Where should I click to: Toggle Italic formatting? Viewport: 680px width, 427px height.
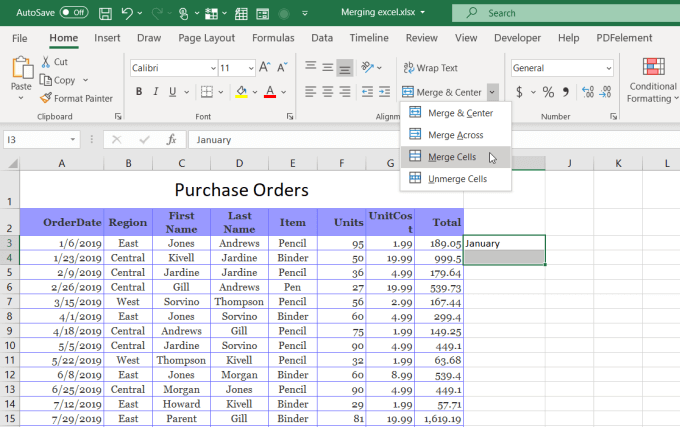pyautogui.click(x=157, y=92)
